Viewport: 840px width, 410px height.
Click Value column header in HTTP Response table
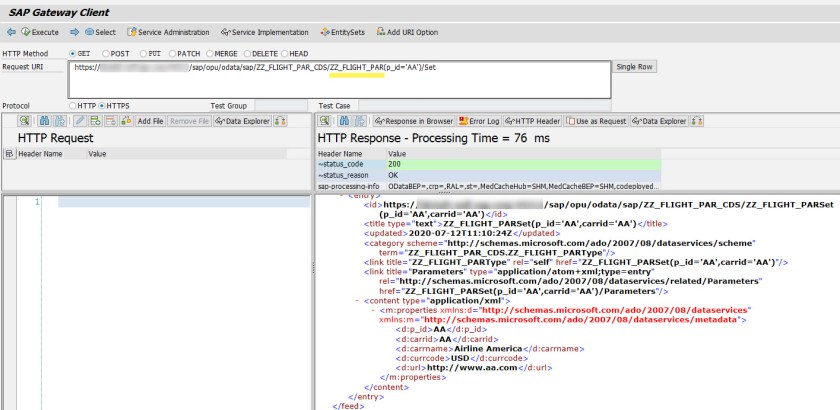[x=523, y=154]
